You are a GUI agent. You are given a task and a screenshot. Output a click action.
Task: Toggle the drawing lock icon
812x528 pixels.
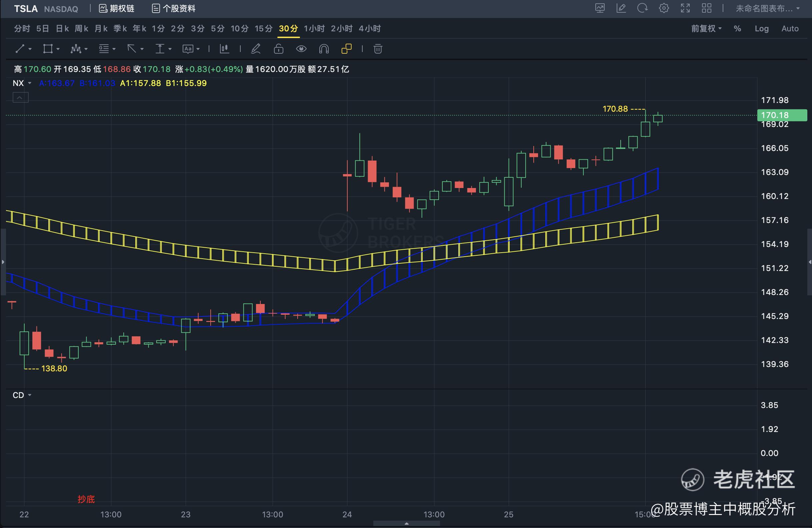point(278,49)
